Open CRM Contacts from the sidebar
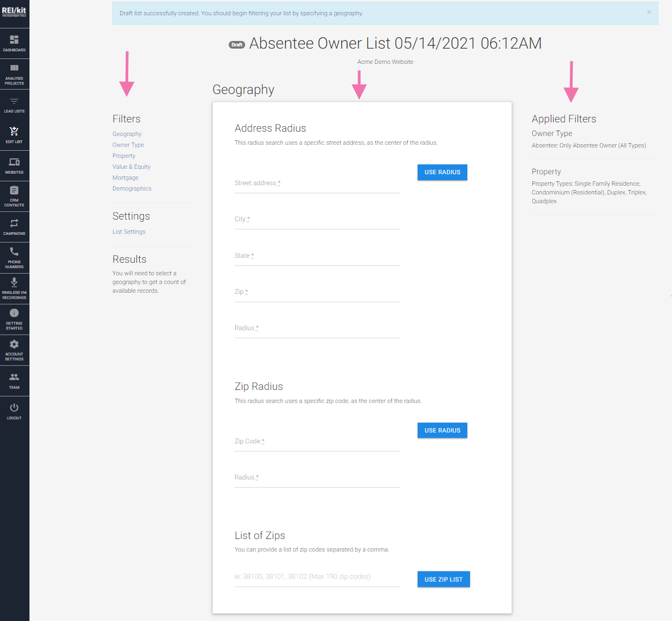Viewport: 672px width, 621px height. click(x=14, y=196)
